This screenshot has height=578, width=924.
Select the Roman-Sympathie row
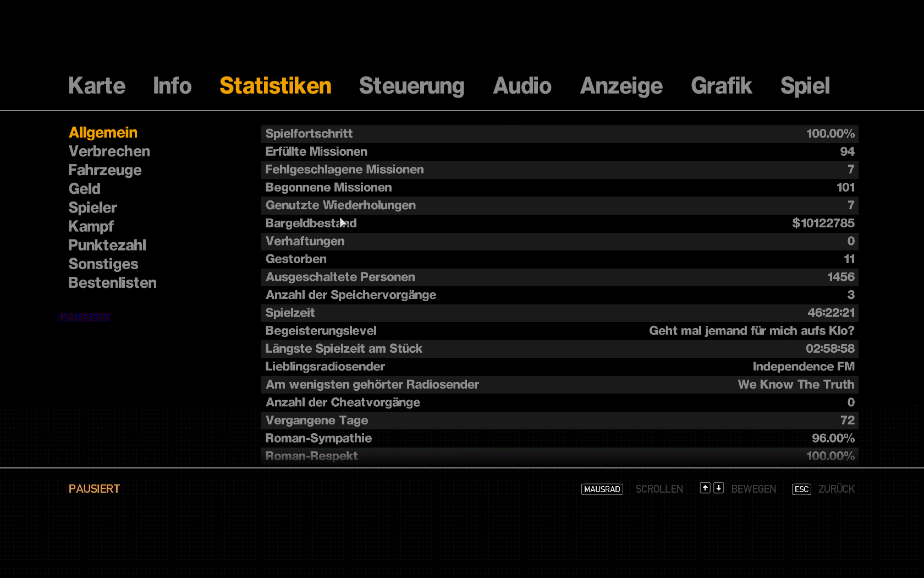560,438
